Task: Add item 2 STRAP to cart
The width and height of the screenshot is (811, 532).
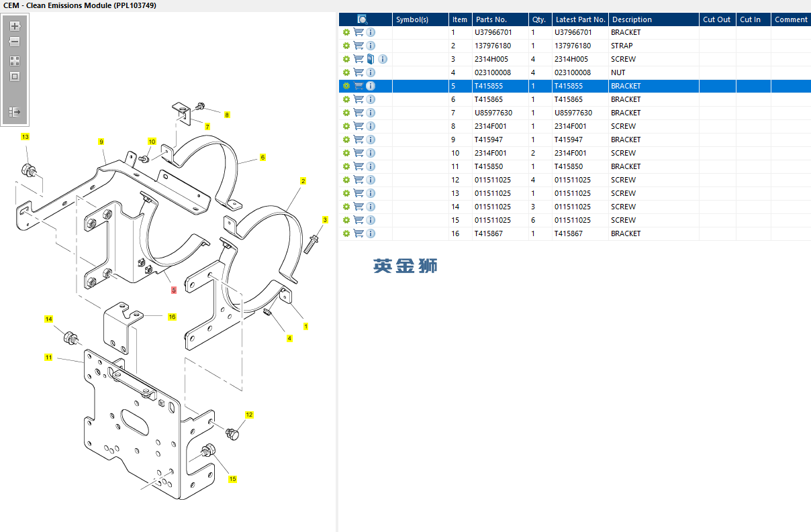Action: pyautogui.click(x=359, y=46)
